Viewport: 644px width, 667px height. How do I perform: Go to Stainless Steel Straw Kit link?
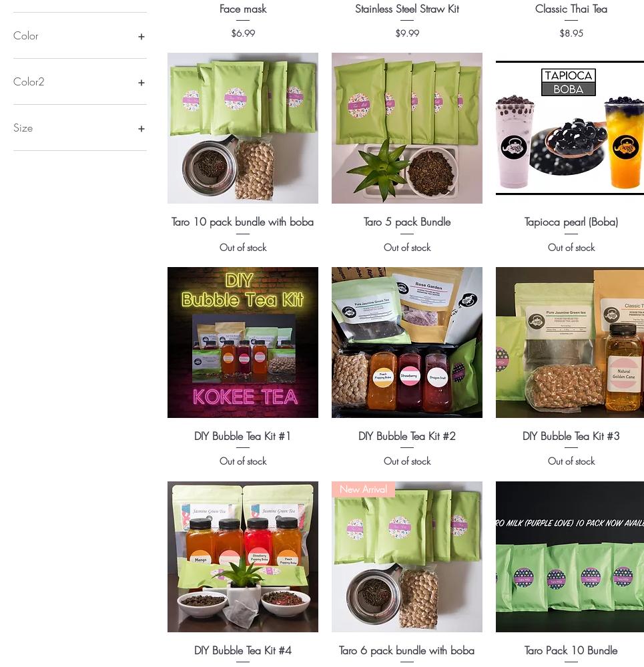pos(407,9)
